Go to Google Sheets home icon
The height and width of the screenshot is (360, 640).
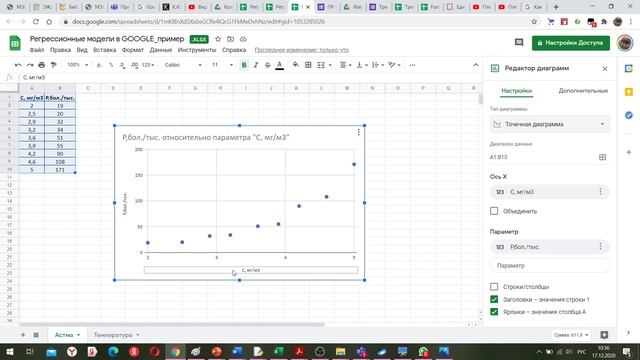15,43
